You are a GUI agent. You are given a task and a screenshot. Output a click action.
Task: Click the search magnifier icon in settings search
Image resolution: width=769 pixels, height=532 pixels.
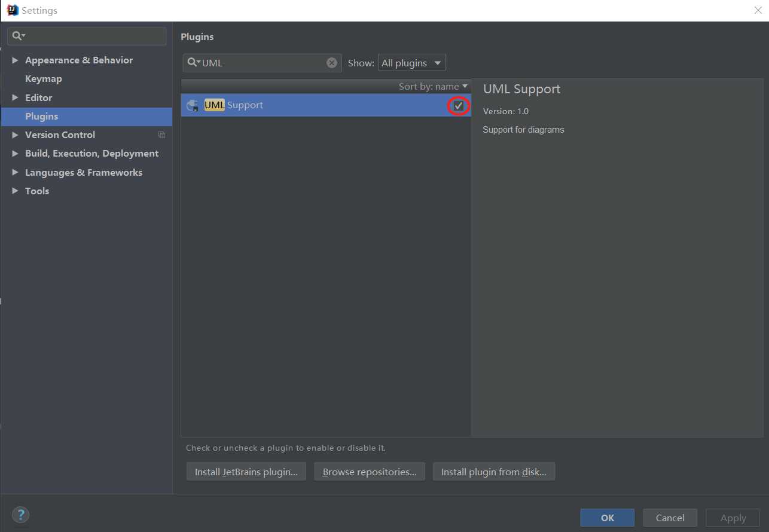(19, 36)
